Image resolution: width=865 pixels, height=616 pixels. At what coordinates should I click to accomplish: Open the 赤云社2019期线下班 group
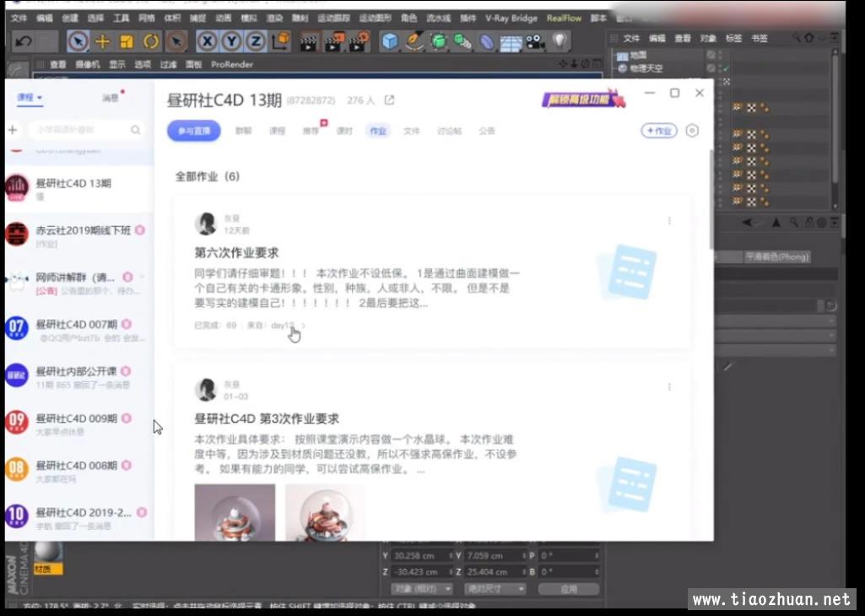(x=78, y=235)
